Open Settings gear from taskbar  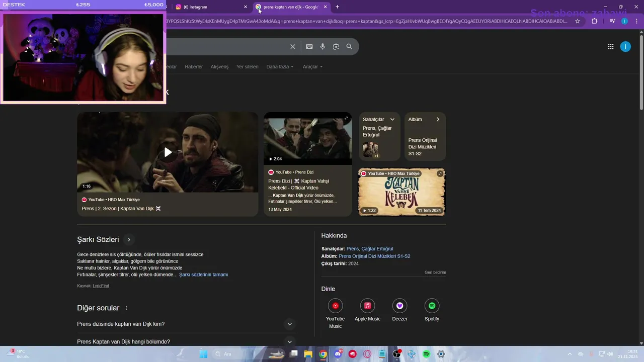point(441,354)
